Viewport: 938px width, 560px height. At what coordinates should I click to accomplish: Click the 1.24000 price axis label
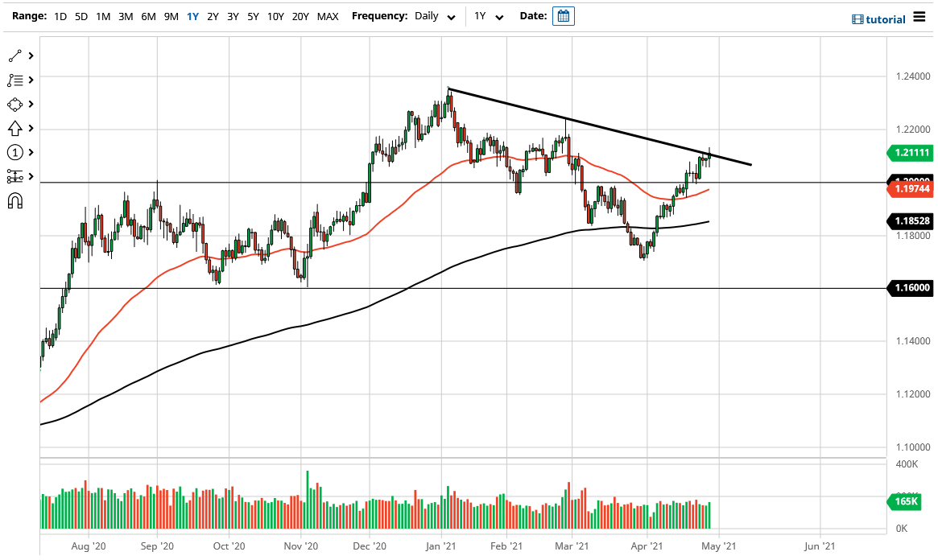[913, 76]
